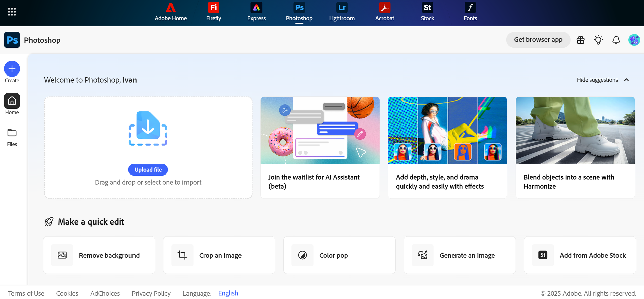Choose Crop an image quick action
This screenshot has height=299, width=644.
pos(219,255)
